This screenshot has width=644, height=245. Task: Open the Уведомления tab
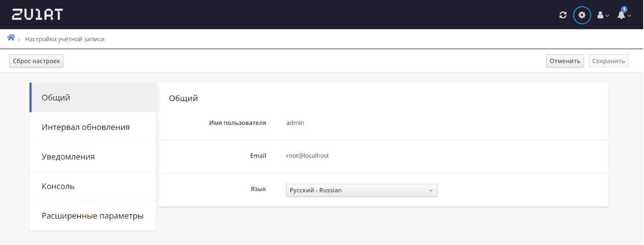point(93,157)
